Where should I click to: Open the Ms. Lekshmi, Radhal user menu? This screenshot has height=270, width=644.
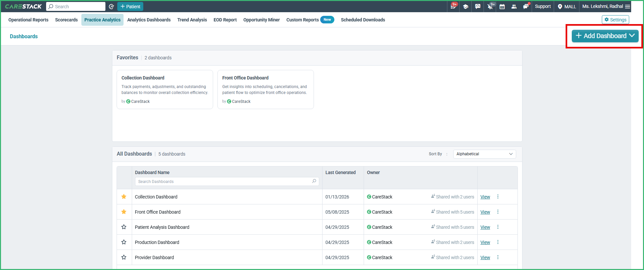pyautogui.click(x=606, y=7)
